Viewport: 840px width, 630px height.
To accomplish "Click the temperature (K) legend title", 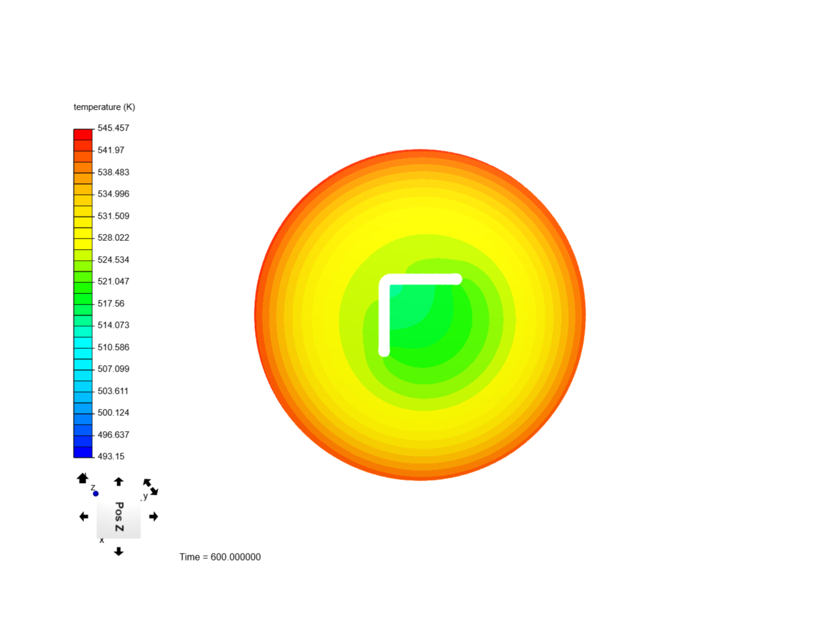I will tap(104, 107).
